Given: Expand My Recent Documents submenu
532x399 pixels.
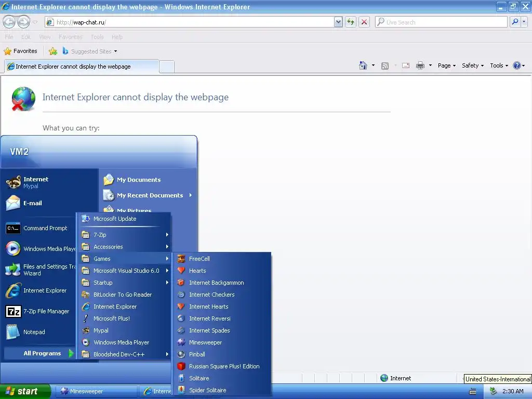Looking at the screenshot, I should point(148,195).
